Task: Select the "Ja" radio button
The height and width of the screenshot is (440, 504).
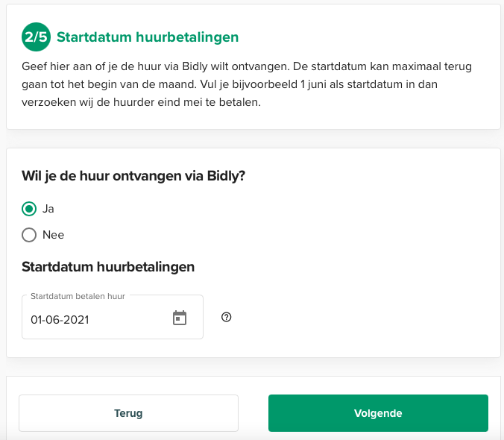Action: (29, 209)
